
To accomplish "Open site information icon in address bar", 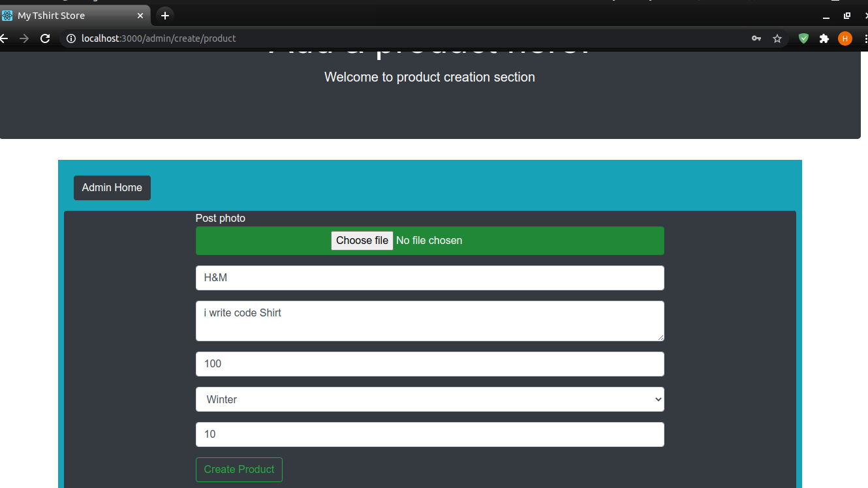I will [70, 38].
